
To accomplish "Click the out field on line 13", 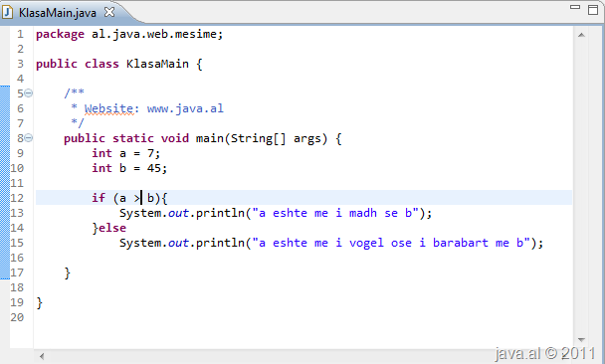I will [178, 213].
